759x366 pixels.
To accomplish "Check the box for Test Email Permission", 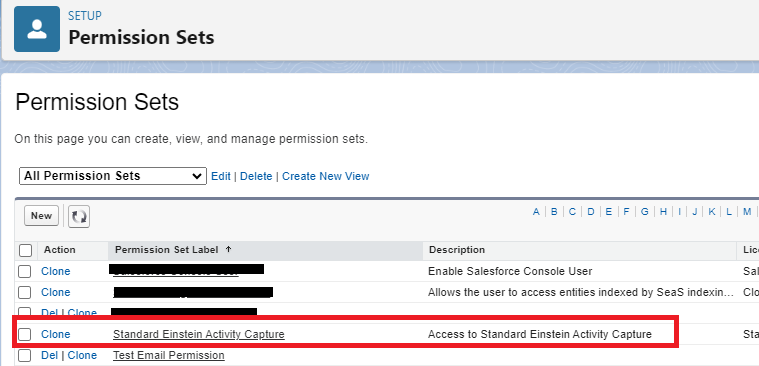I will tap(25, 355).
